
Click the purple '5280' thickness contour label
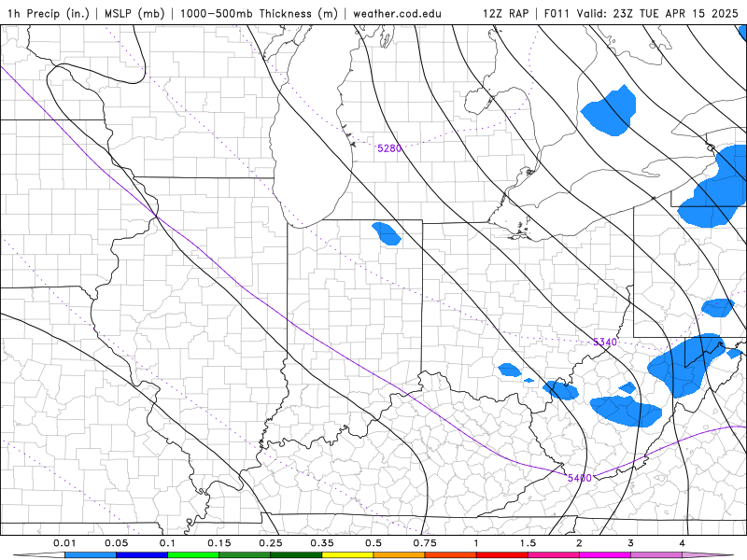pos(389,148)
